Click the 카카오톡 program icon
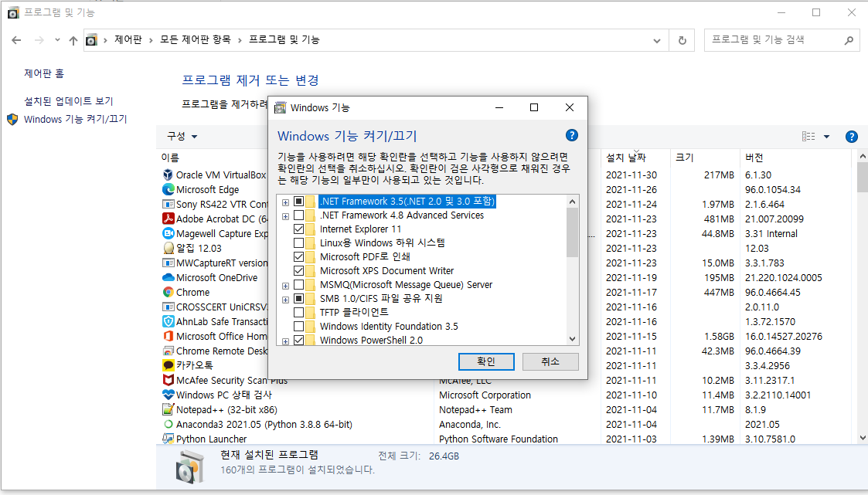 point(168,365)
